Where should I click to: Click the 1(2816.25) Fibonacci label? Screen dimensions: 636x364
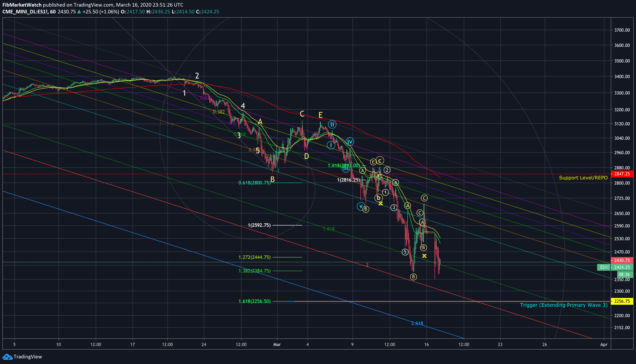pos(348,180)
